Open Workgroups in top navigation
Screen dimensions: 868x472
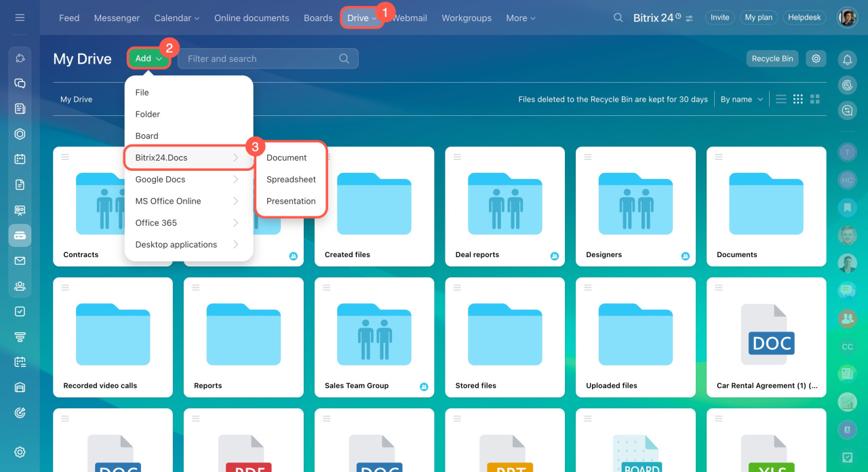tap(467, 18)
